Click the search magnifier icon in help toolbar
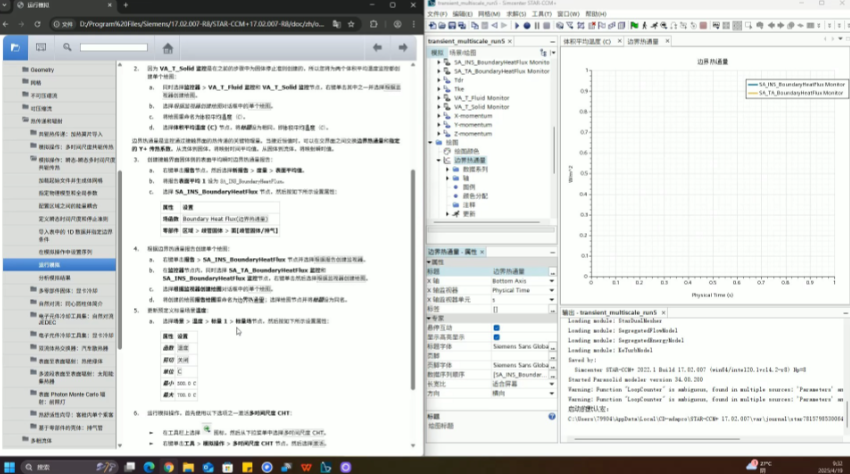Viewport: 850px width, 474px height. click(67, 47)
